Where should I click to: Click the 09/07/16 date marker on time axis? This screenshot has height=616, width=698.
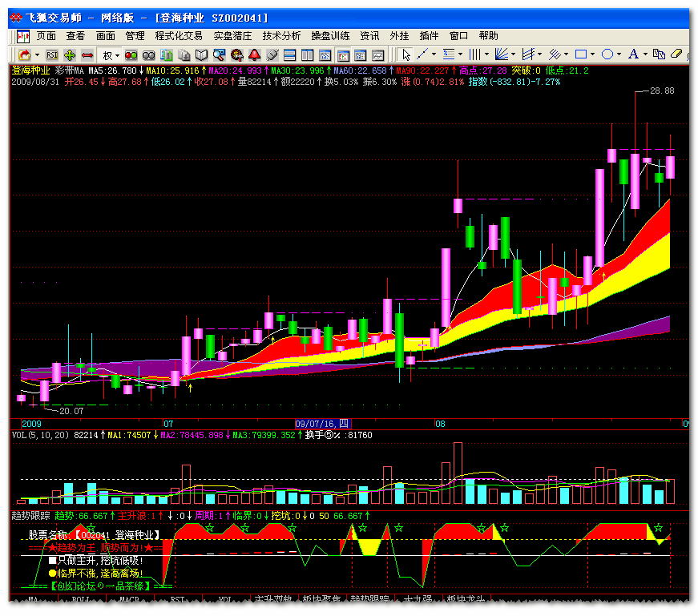[323, 424]
